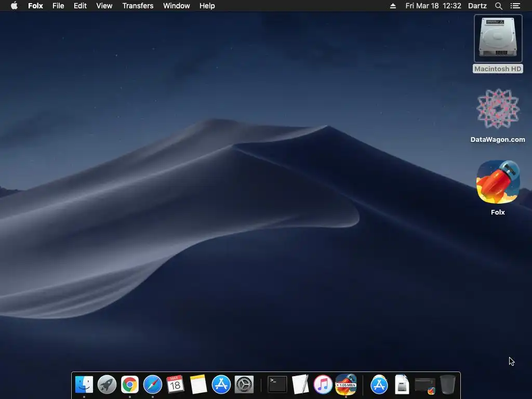Image resolution: width=532 pixels, height=399 pixels.
Task: Open the Apple menu
Action: coord(14,5)
